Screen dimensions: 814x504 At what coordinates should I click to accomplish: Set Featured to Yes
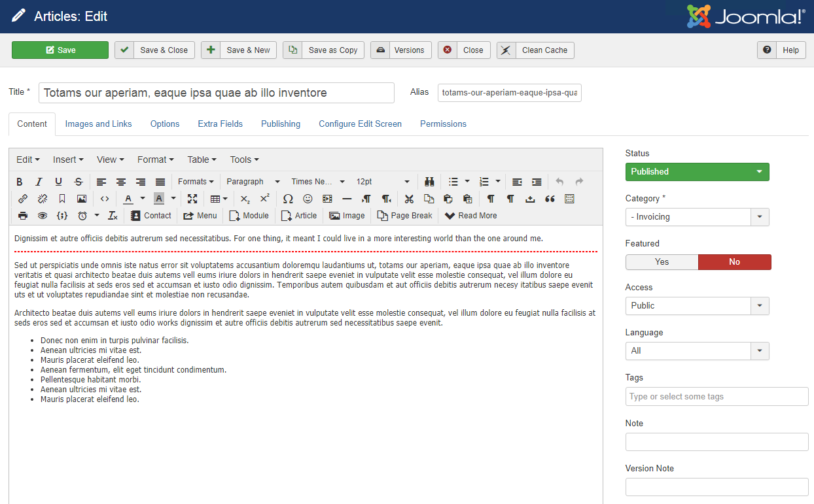click(662, 262)
